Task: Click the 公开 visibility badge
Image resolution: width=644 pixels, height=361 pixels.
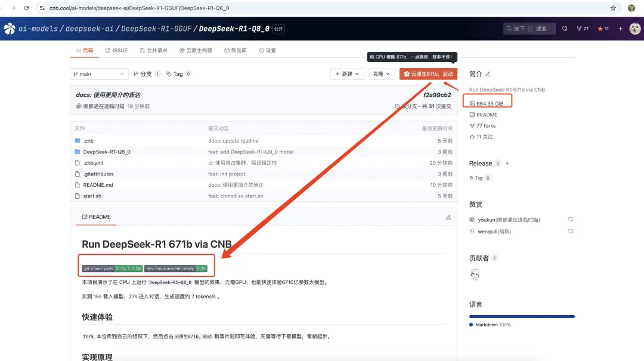Action: click(278, 29)
